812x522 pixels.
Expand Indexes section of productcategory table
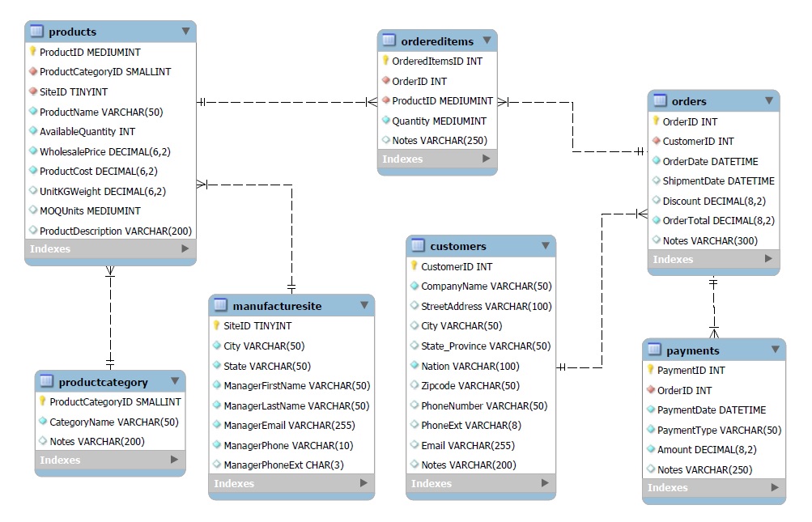[x=174, y=460]
